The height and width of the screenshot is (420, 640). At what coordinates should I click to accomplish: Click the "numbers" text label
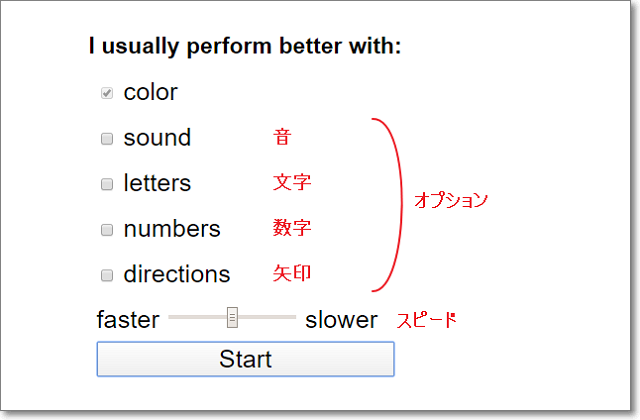(172, 229)
